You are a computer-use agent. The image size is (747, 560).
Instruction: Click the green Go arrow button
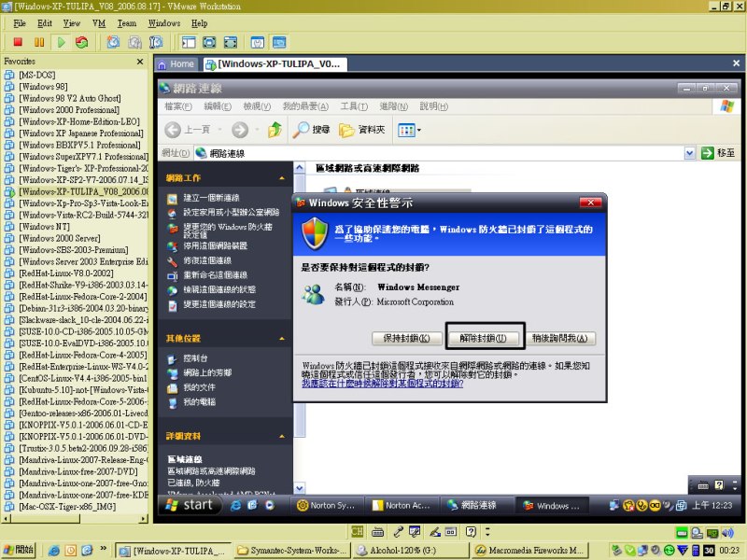[x=708, y=153]
